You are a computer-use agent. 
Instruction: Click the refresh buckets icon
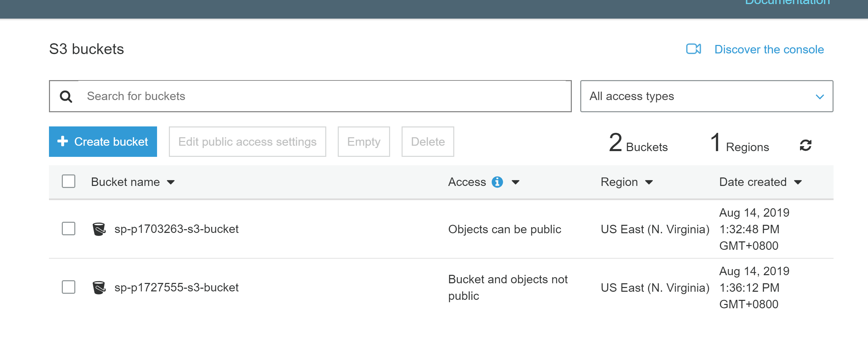coord(806,145)
